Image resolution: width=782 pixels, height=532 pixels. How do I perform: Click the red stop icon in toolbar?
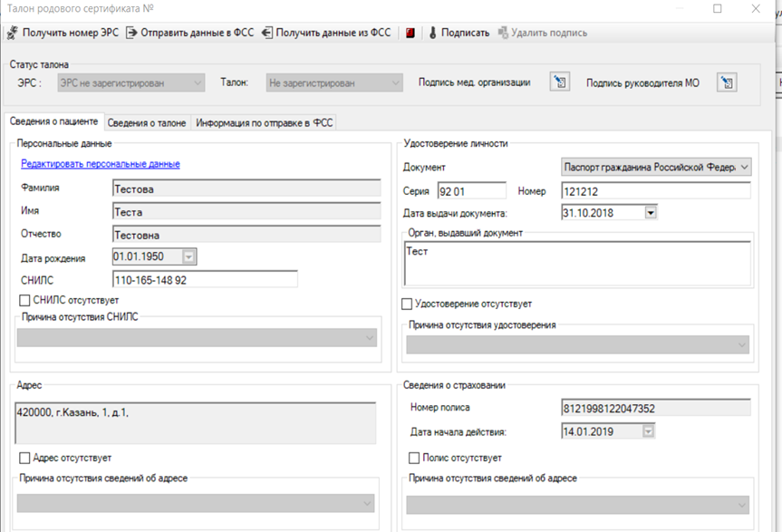pyautogui.click(x=410, y=33)
